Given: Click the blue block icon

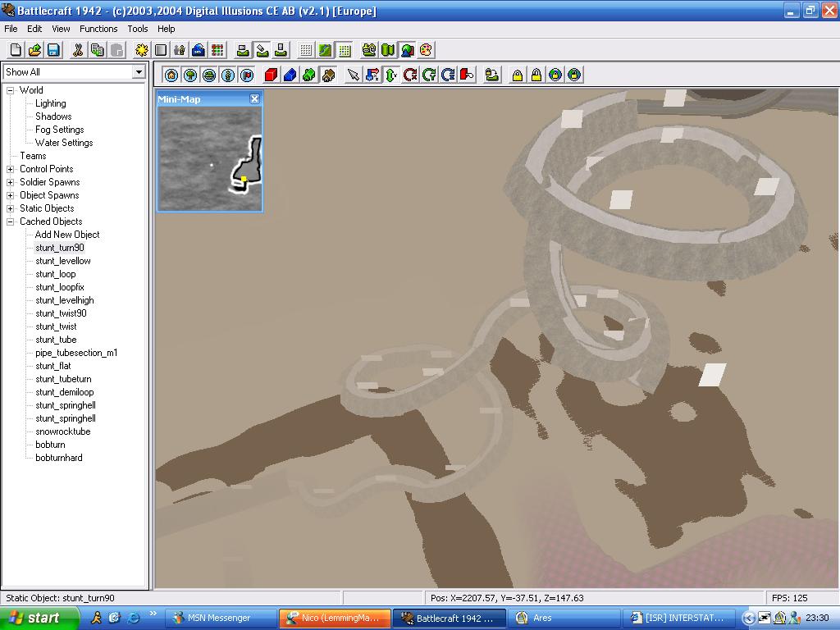Looking at the screenshot, I should 290,75.
